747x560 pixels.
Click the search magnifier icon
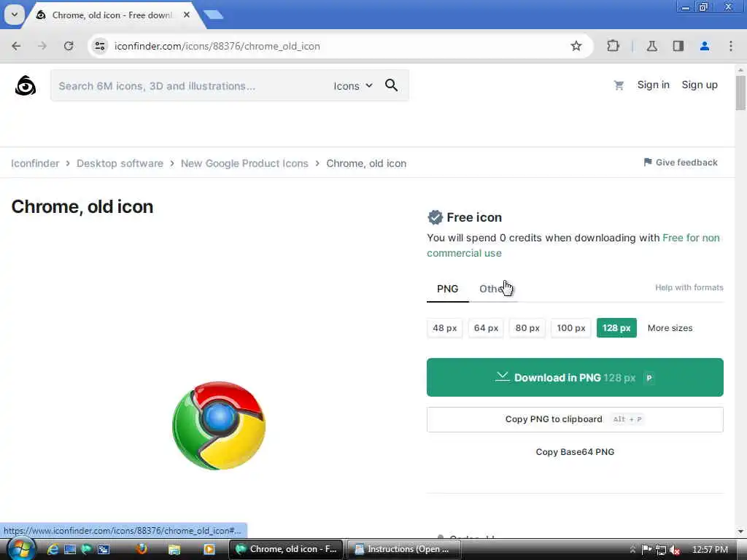point(391,85)
